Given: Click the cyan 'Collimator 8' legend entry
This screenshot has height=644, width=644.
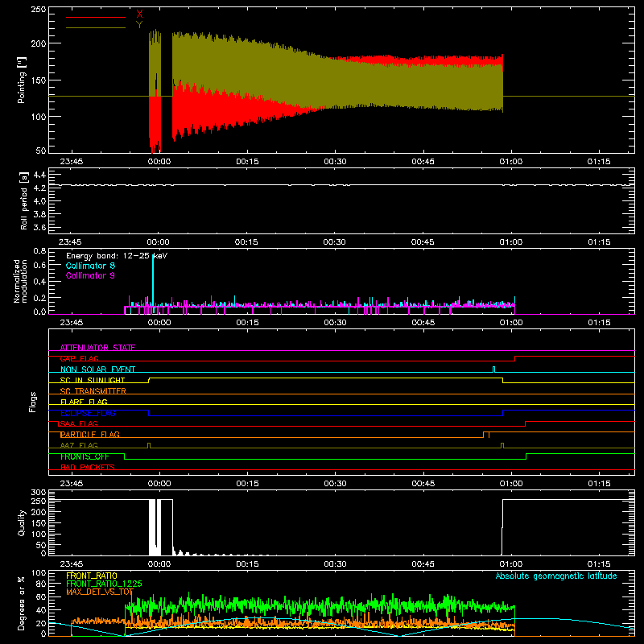Looking at the screenshot, I should 90,266.
